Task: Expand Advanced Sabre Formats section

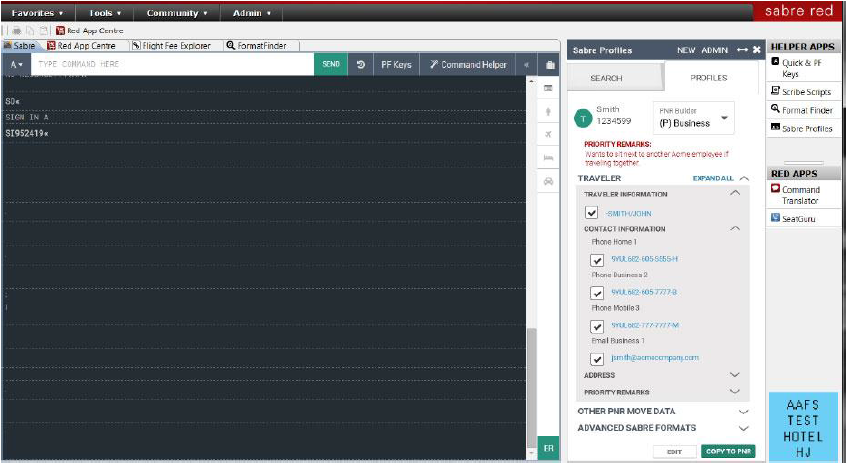Action: coord(742,428)
